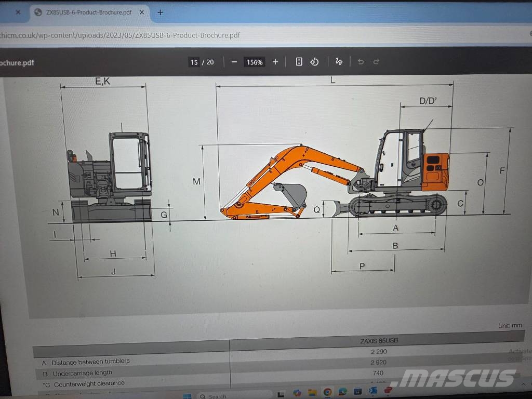This screenshot has height=399, width=532.
Task: Open Microsoft Edge from the taskbar
Action: point(342,392)
